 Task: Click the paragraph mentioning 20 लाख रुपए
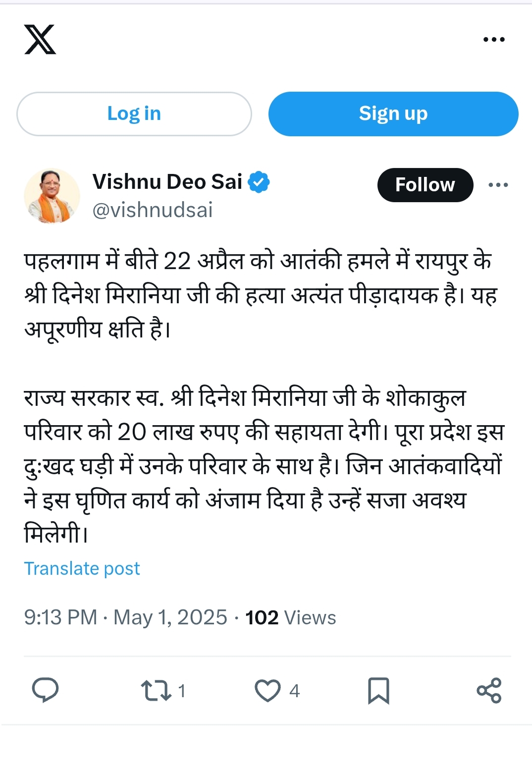263,466
